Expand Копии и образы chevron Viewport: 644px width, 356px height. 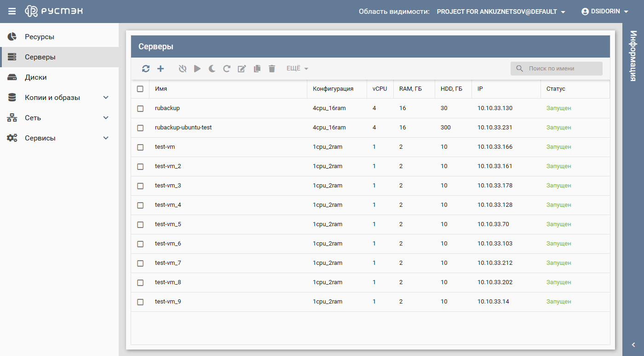pos(106,98)
